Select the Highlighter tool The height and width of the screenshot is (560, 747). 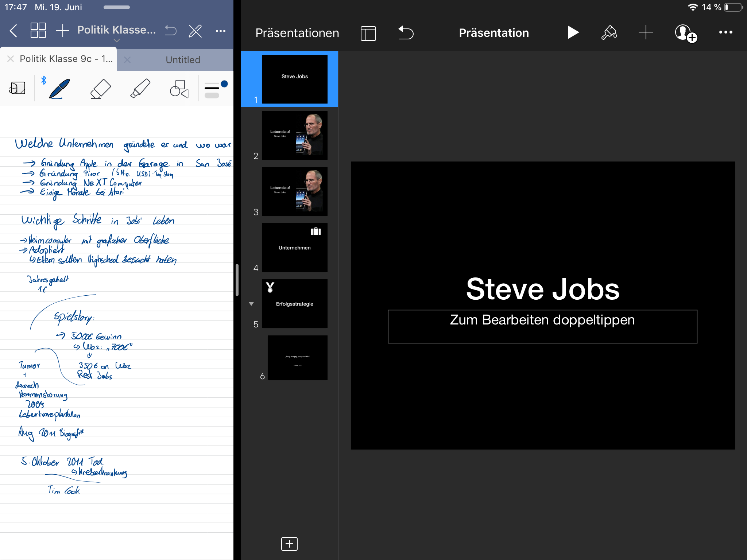[140, 88]
